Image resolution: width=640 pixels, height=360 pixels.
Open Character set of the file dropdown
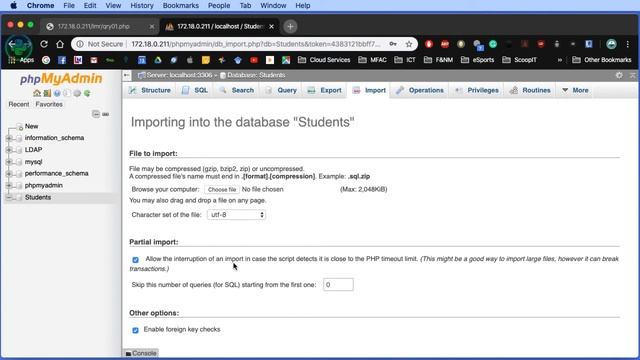tap(236, 215)
